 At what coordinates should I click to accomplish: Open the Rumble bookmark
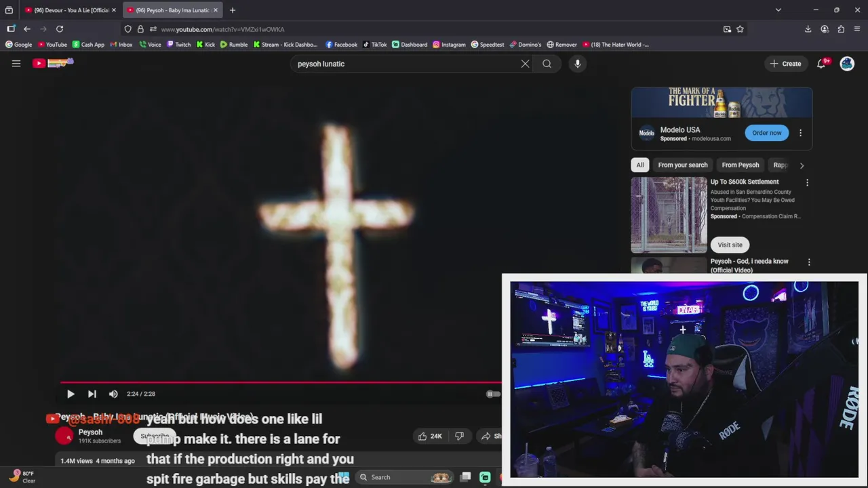pyautogui.click(x=234, y=45)
